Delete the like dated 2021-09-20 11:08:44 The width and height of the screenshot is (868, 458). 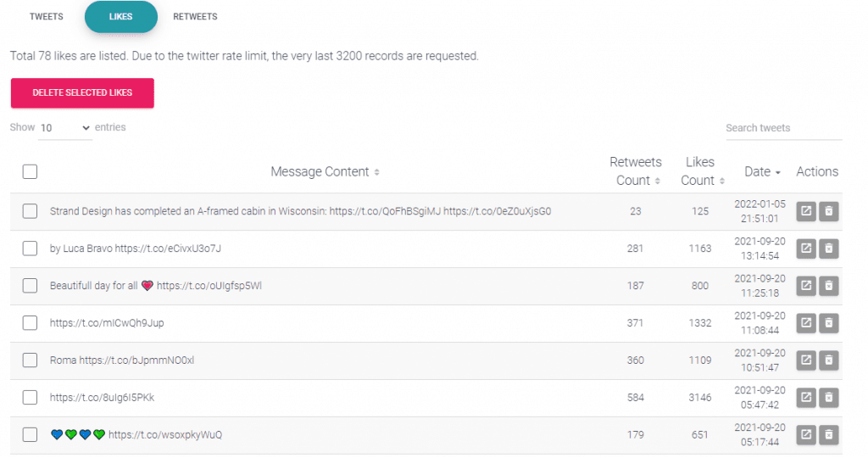pyautogui.click(x=829, y=323)
